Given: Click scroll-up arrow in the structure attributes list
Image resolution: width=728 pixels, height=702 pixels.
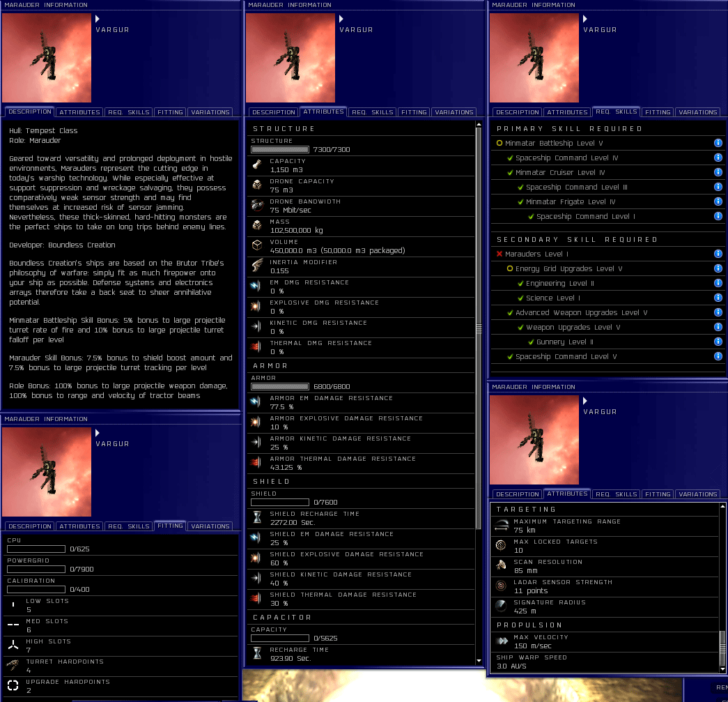Looking at the screenshot, I should pyautogui.click(x=479, y=125).
